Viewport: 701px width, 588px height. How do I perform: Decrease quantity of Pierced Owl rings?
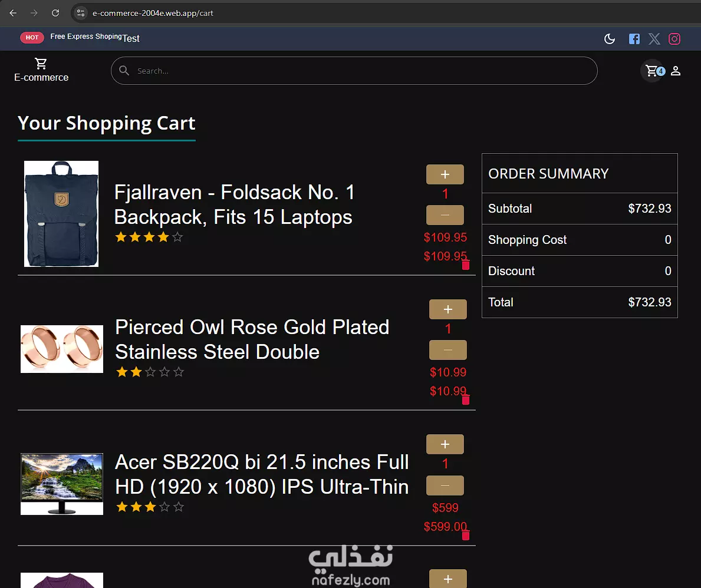(448, 350)
